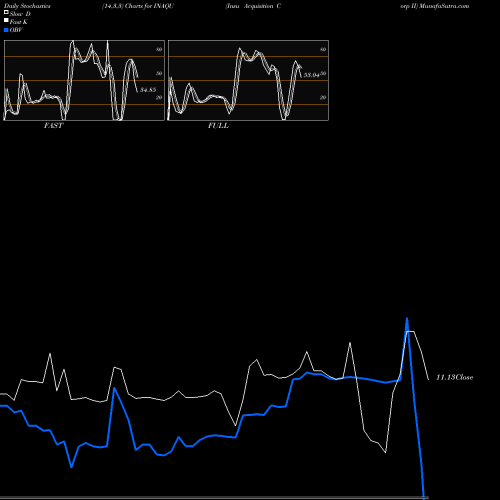Click the 34.85 value in FAST chart
This screenshot has height=500, width=500.
point(148,90)
